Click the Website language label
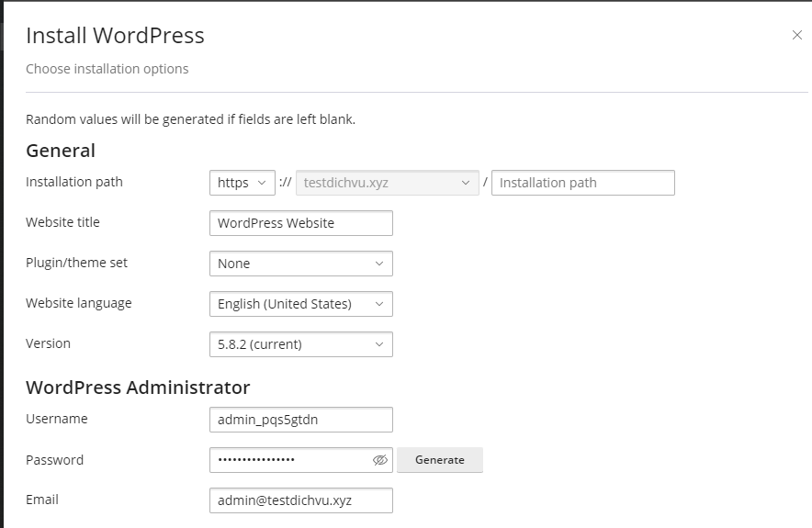 (79, 303)
